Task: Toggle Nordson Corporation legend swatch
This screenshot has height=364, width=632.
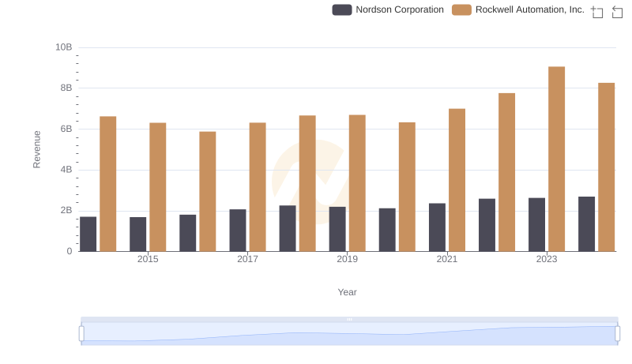Action: pyautogui.click(x=342, y=9)
